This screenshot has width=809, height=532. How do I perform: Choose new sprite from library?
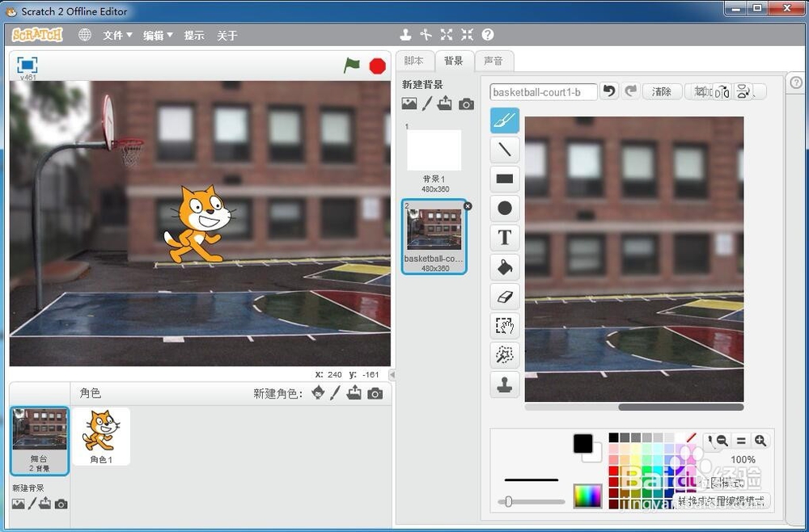pyautogui.click(x=318, y=393)
